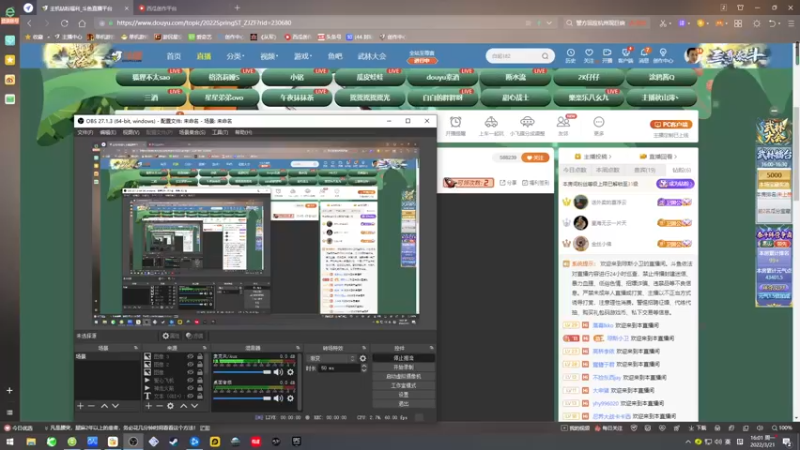This screenshot has height=450, width=800.
Task: Toggle lock on first image source
Action: coord(200,357)
